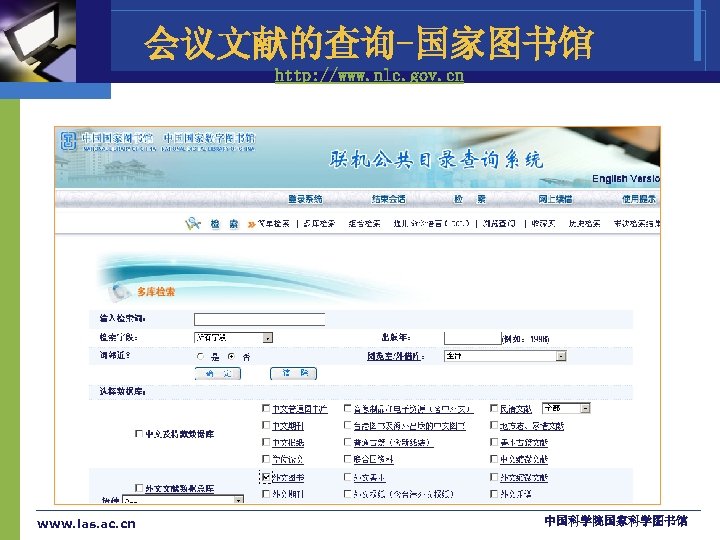Check the 善本古籍文献 checkbox
Viewport: 720px width, 540px height.
(x=494, y=442)
